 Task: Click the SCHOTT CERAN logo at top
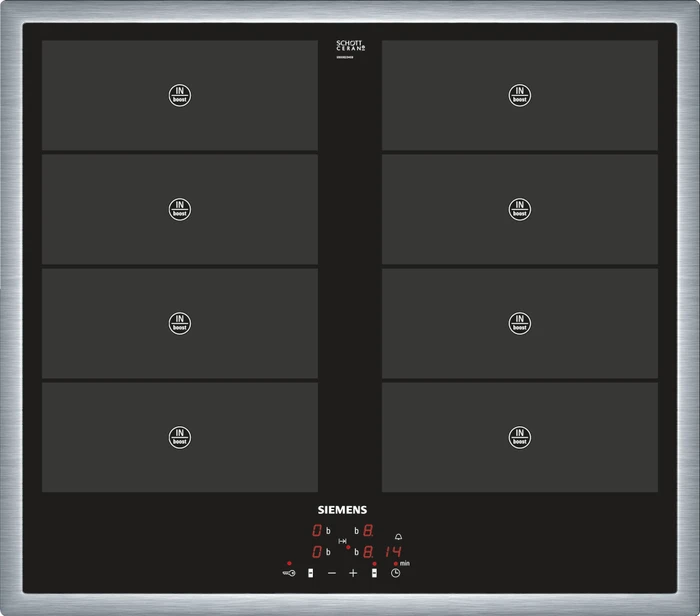coord(350,46)
